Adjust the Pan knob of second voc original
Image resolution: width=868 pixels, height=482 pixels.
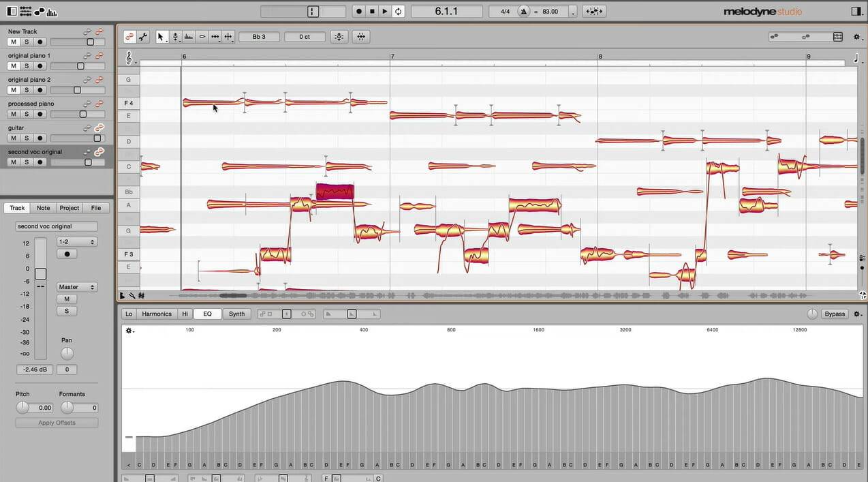click(66, 352)
